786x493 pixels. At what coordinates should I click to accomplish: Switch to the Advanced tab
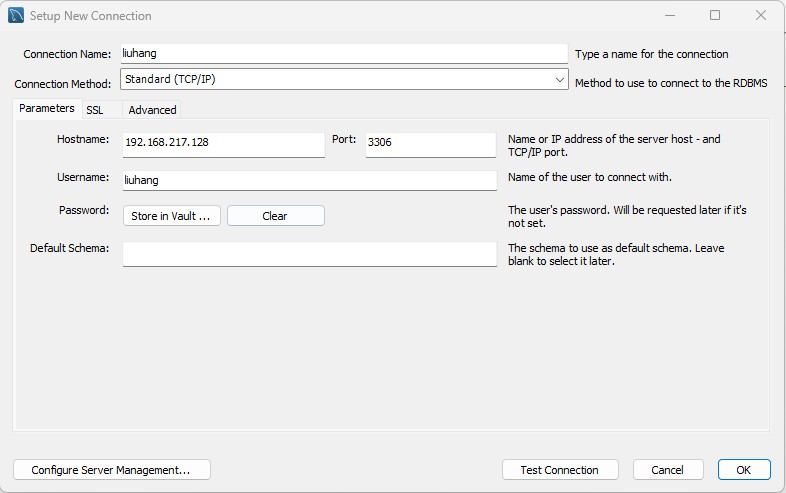tap(152, 110)
